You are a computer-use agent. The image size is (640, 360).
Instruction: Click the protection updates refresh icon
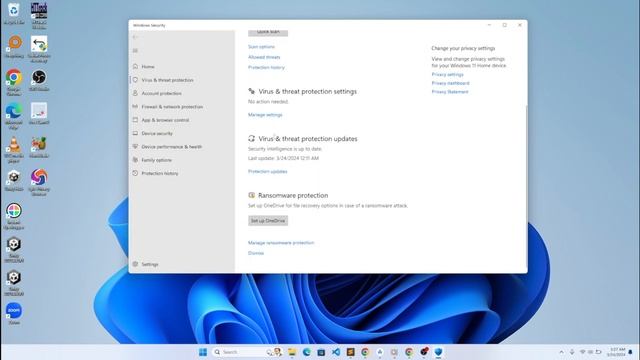click(251, 138)
